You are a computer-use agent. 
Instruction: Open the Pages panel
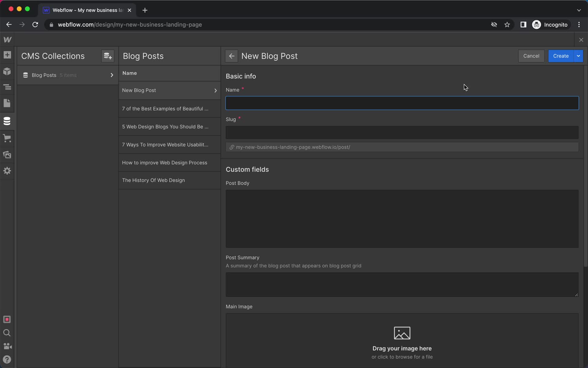click(7, 103)
